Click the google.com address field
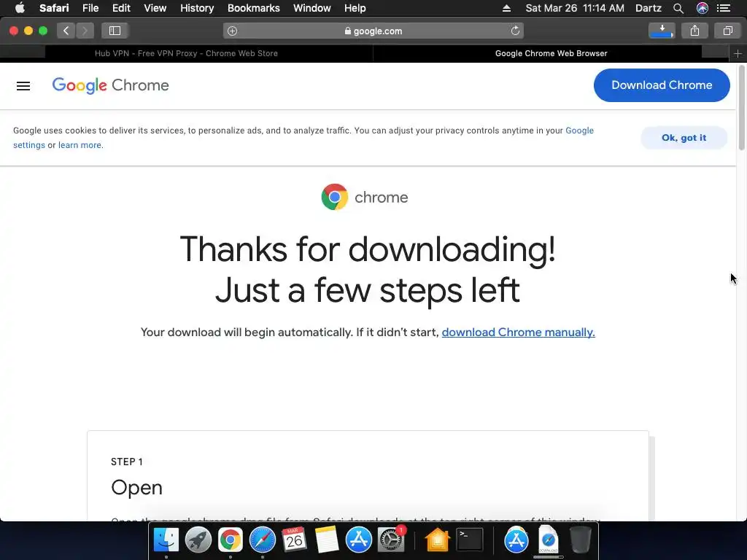 373,31
